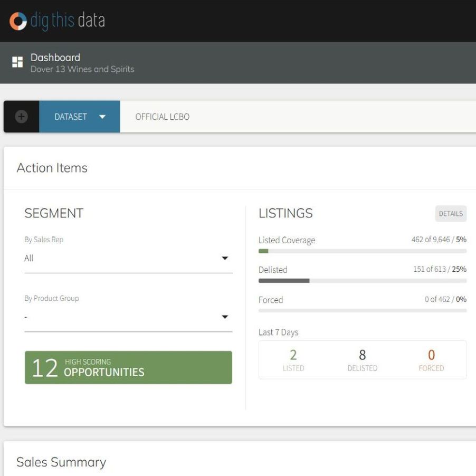Image resolution: width=476 pixels, height=476 pixels.
Task: Open the DATASET dropdown menu
Action: pos(80,117)
